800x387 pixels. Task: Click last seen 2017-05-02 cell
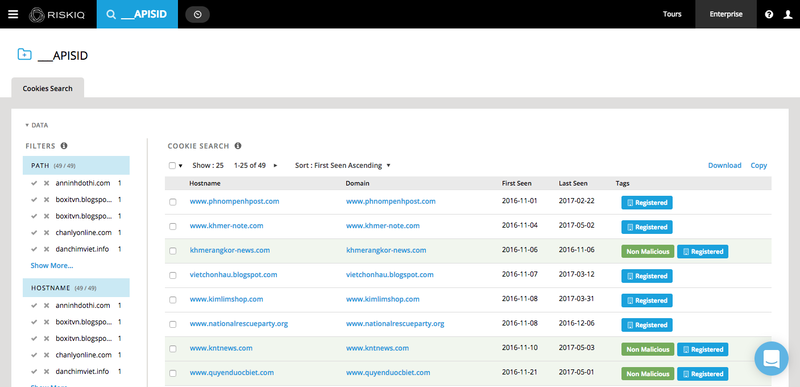click(577, 225)
